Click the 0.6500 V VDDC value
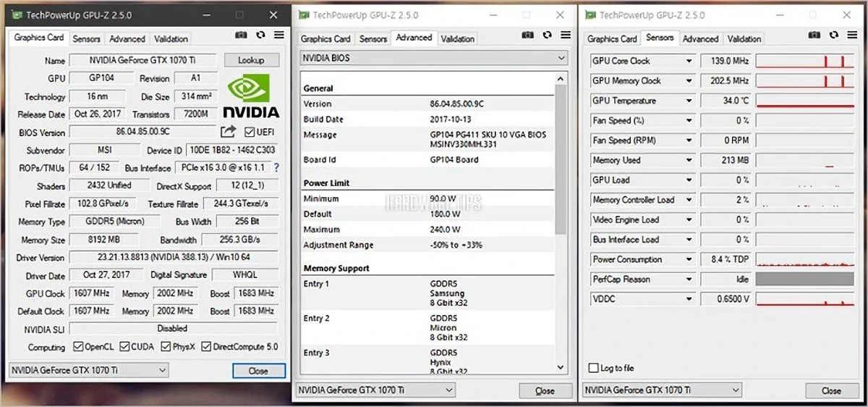The image size is (868, 407). coord(726,298)
